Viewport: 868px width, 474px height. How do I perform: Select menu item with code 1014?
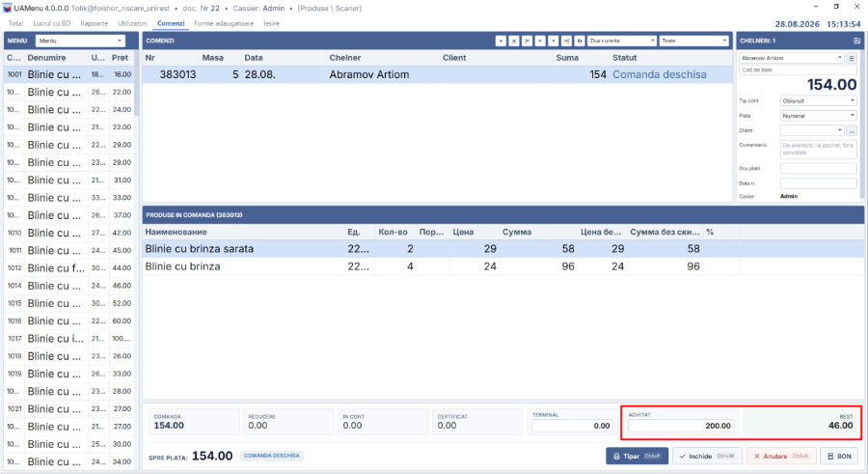68,286
